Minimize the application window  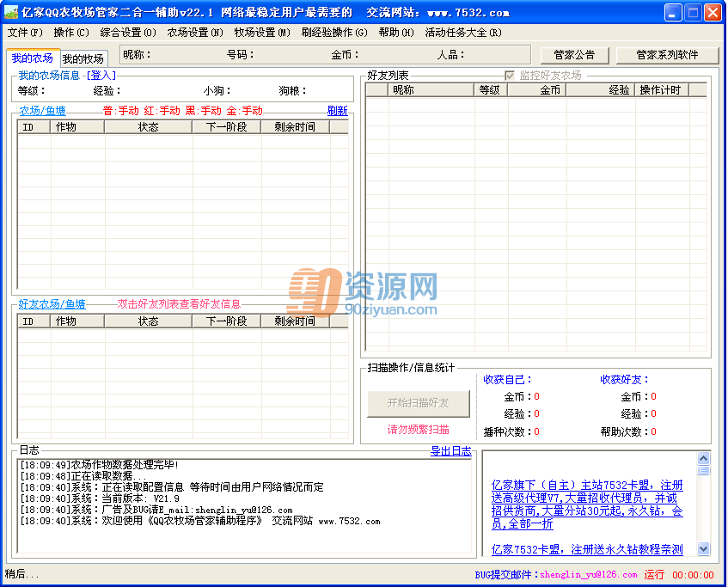click(673, 13)
